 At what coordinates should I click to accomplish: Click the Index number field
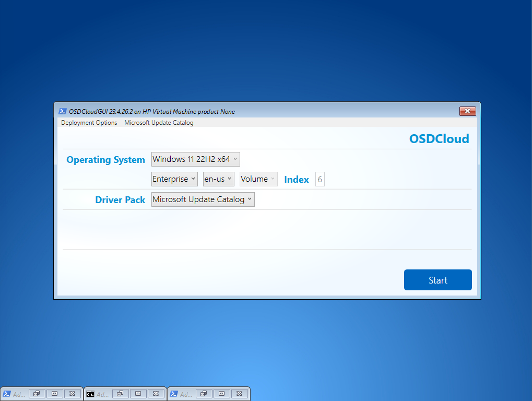(320, 180)
